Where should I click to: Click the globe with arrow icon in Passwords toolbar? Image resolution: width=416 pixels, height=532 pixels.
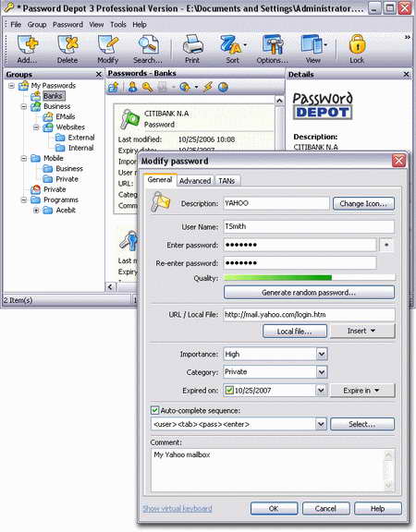pyautogui.click(x=185, y=87)
